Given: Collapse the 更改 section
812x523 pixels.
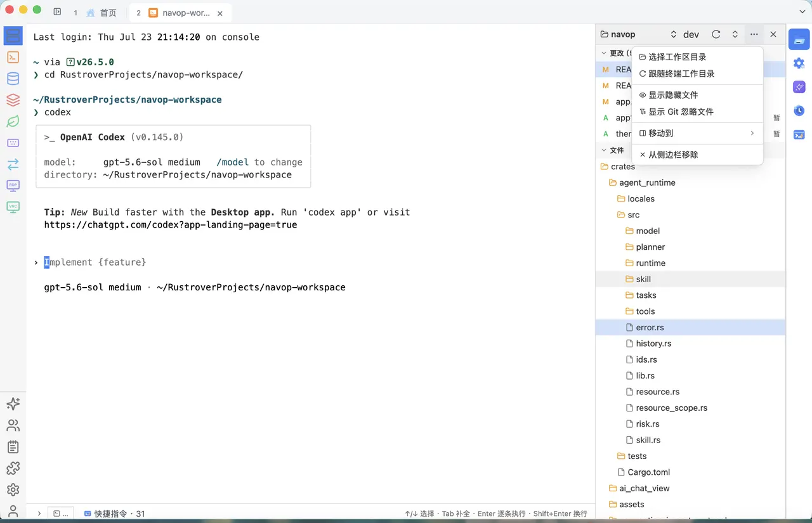Looking at the screenshot, I should point(603,53).
